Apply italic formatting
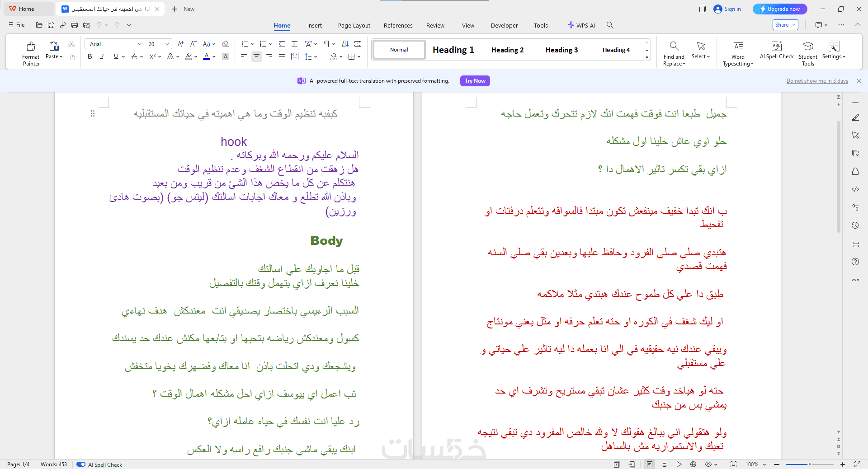Viewport: 868px width, 469px height. (x=103, y=56)
